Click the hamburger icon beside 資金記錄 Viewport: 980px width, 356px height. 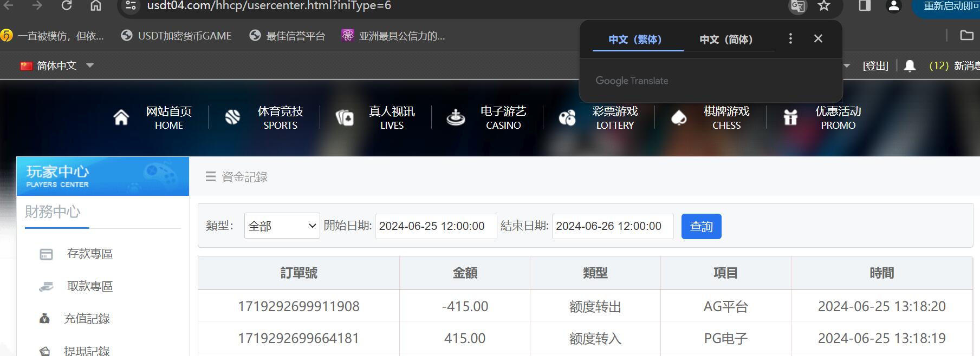tap(211, 177)
